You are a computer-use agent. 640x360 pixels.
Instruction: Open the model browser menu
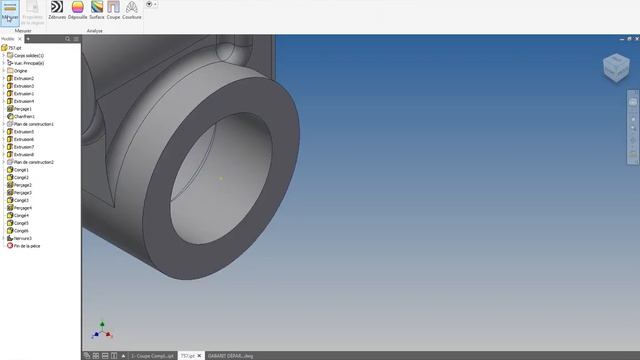pos(76,39)
